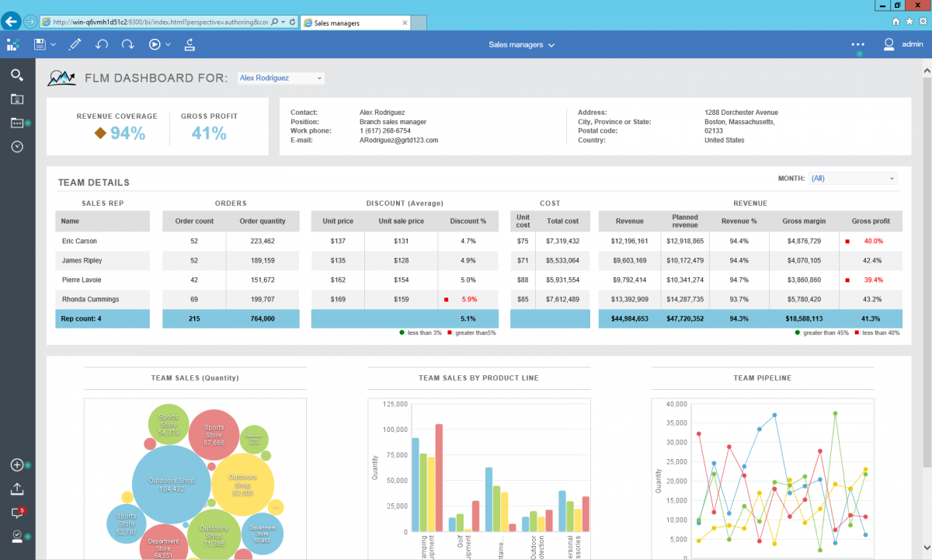
Task: Open Notifications showing 5 alerts
Action: click(16, 513)
